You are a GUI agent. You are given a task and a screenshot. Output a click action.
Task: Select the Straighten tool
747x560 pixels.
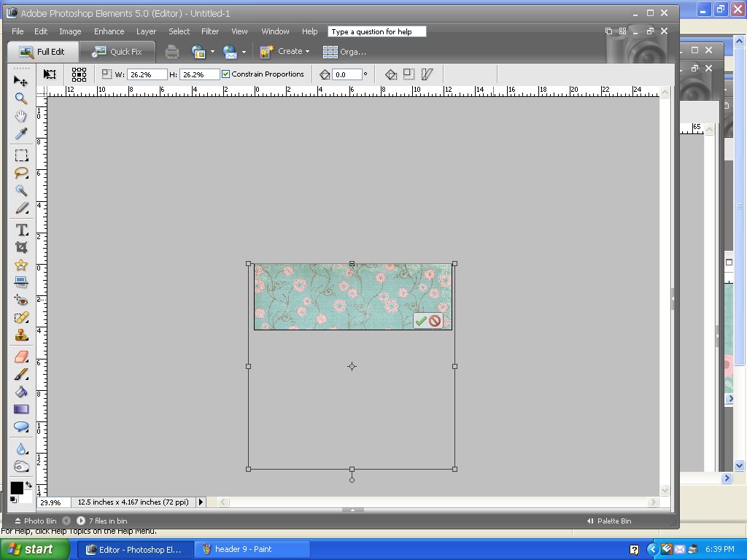21,282
